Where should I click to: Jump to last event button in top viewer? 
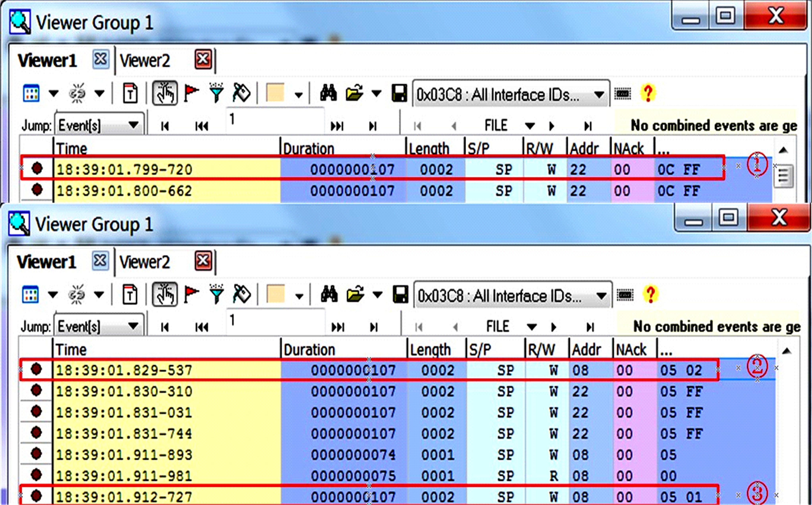(373, 126)
